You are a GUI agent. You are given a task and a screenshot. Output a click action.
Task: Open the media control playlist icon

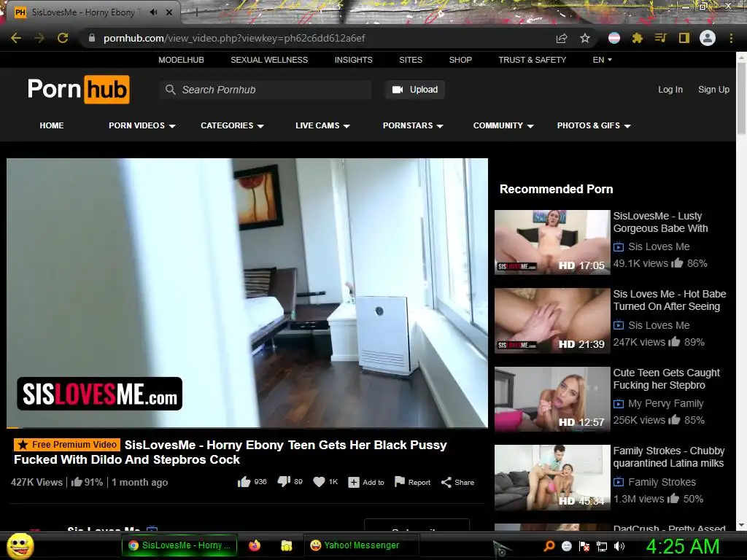pyautogui.click(x=660, y=38)
